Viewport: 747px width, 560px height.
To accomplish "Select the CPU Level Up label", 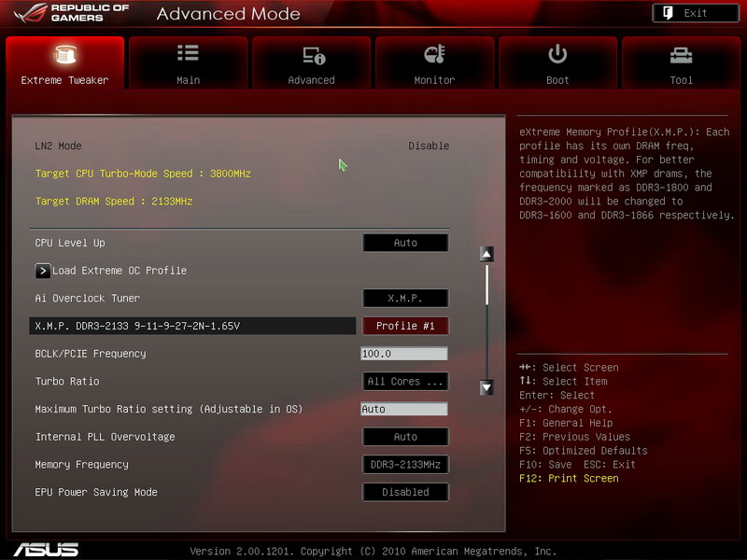I will (70, 243).
